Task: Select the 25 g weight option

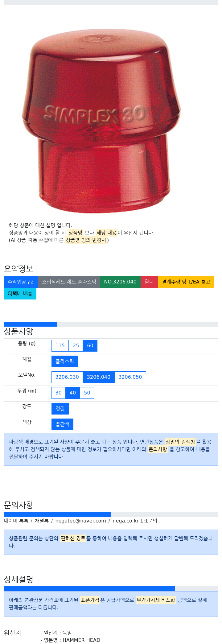Action: coord(76,345)
